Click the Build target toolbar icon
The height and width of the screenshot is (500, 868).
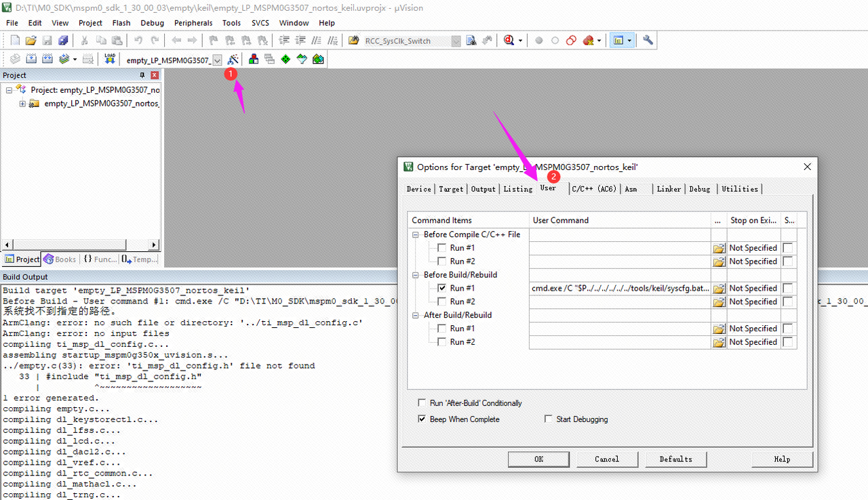pos(31,59)
